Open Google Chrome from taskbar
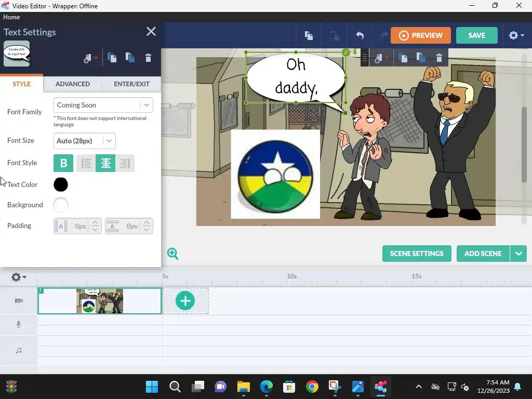The image size is (532, 399). (x=312, y=387)
